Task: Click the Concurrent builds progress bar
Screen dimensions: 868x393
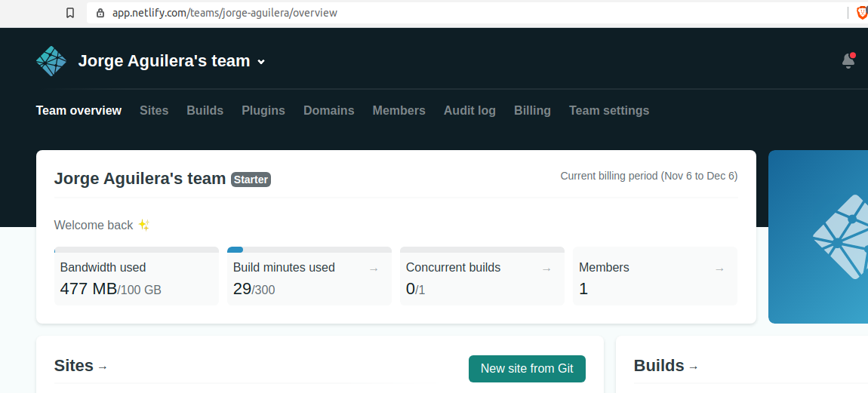Action: tap(482, 250)
